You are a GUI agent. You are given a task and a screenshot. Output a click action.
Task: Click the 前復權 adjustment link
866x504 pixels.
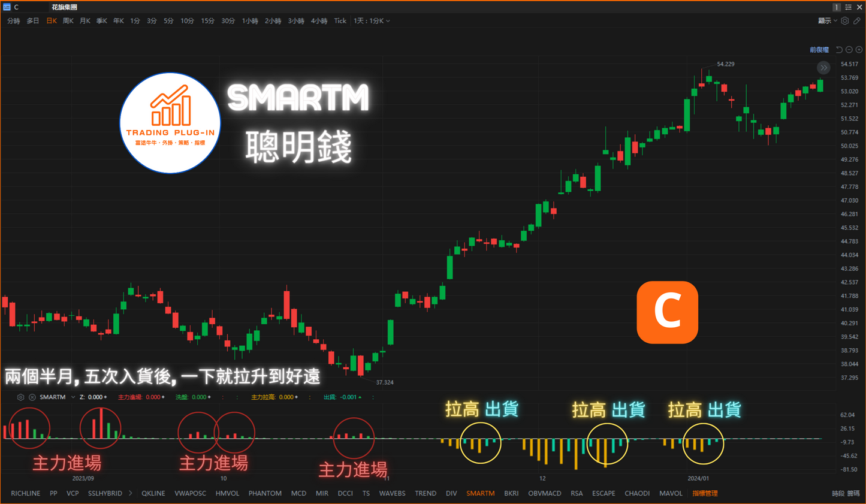point(819,50)
